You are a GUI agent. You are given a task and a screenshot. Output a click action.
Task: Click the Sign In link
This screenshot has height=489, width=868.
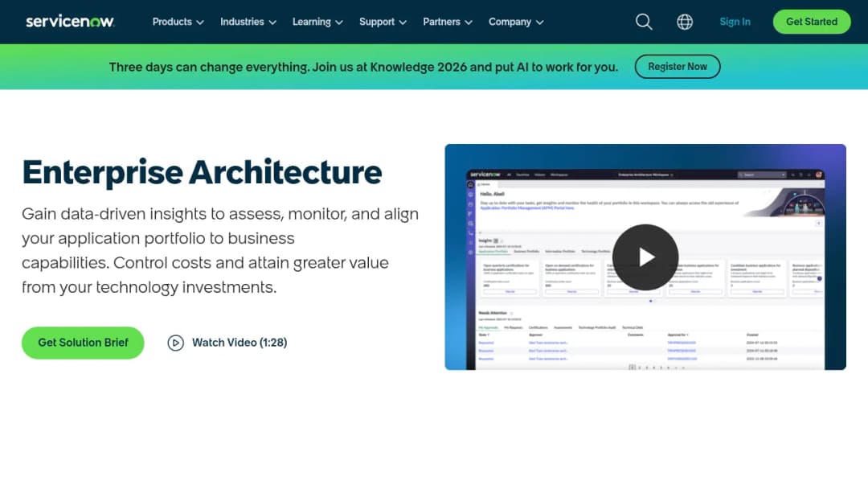click(735, 22)
